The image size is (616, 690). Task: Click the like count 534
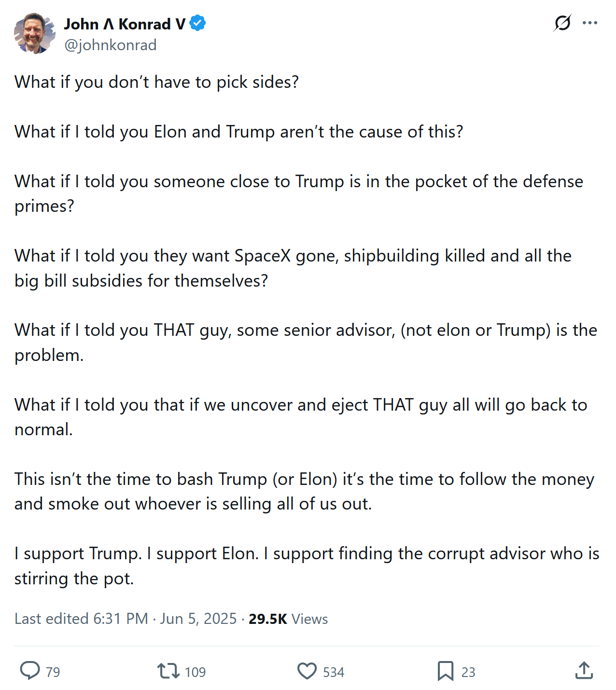[334, 672]
